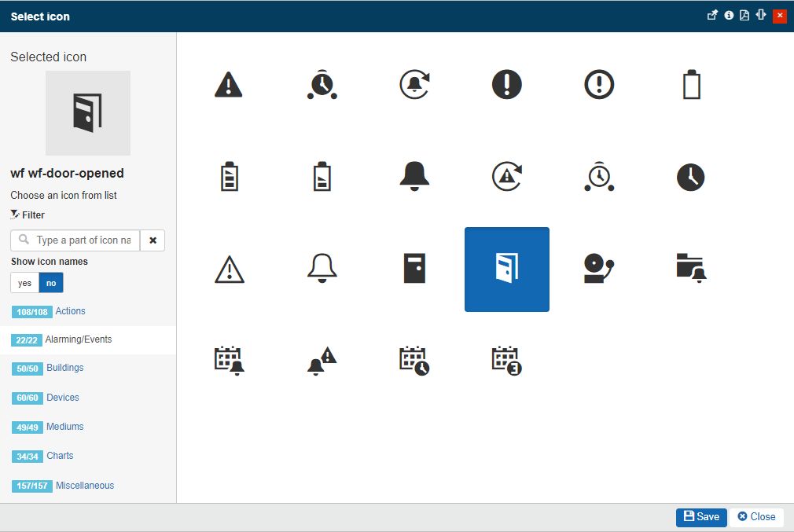This screenshot has height=532, width=794.
Task: Pick the closed door icon
Action: [x=414, y=269]
